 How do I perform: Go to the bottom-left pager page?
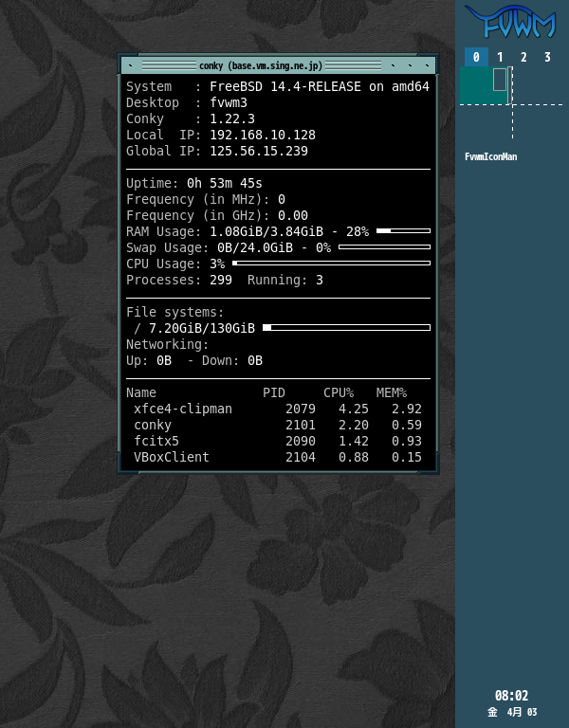486,122
